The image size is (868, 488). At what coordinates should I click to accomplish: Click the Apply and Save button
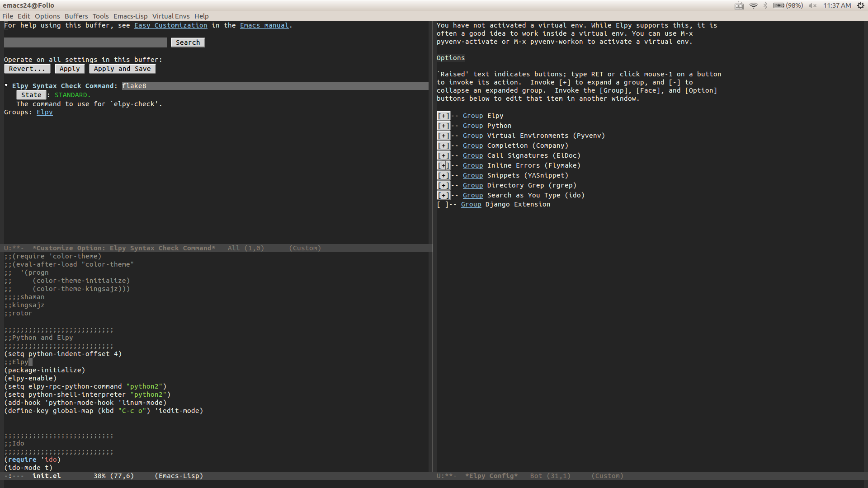pos(122,69)
